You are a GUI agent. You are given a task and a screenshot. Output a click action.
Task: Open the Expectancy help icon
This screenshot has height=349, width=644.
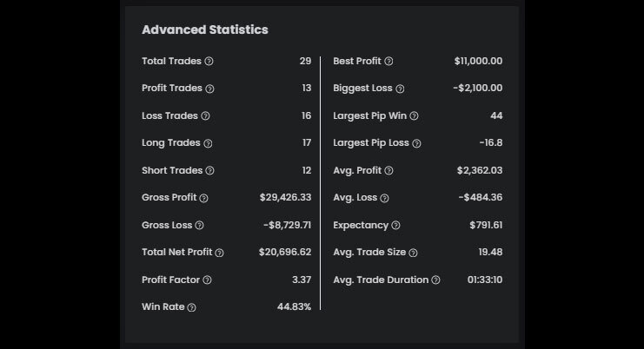click(395, 226)
